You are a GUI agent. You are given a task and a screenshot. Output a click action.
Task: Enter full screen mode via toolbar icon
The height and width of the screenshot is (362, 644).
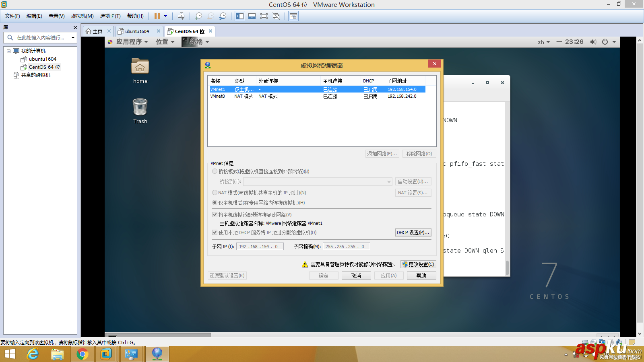(264, 16)
